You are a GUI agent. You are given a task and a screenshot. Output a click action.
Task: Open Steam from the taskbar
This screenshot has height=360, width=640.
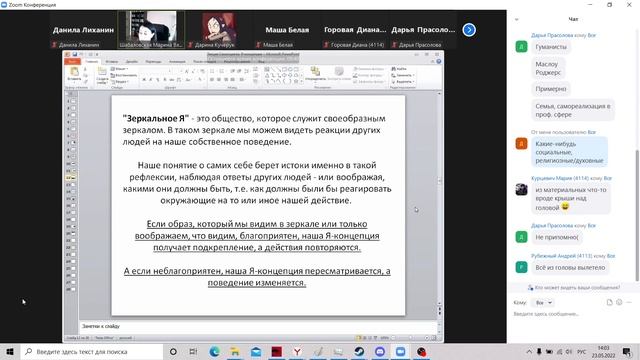coord(359,352)
